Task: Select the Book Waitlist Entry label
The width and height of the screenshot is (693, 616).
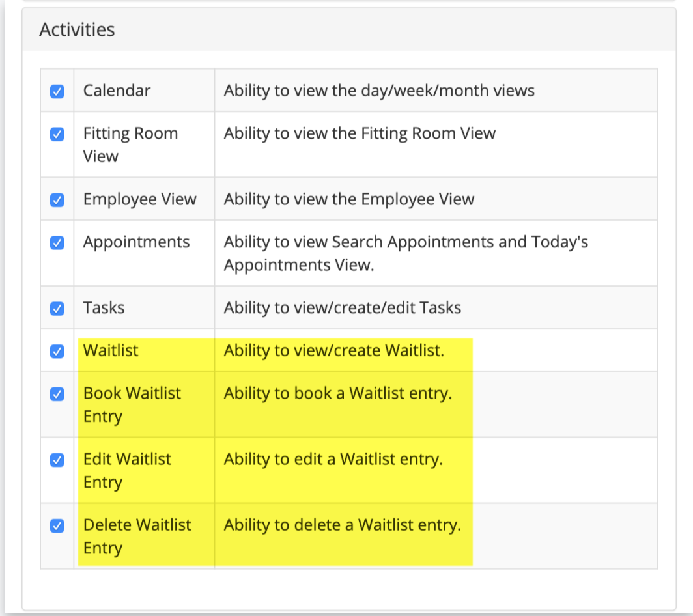Action: 132,404
